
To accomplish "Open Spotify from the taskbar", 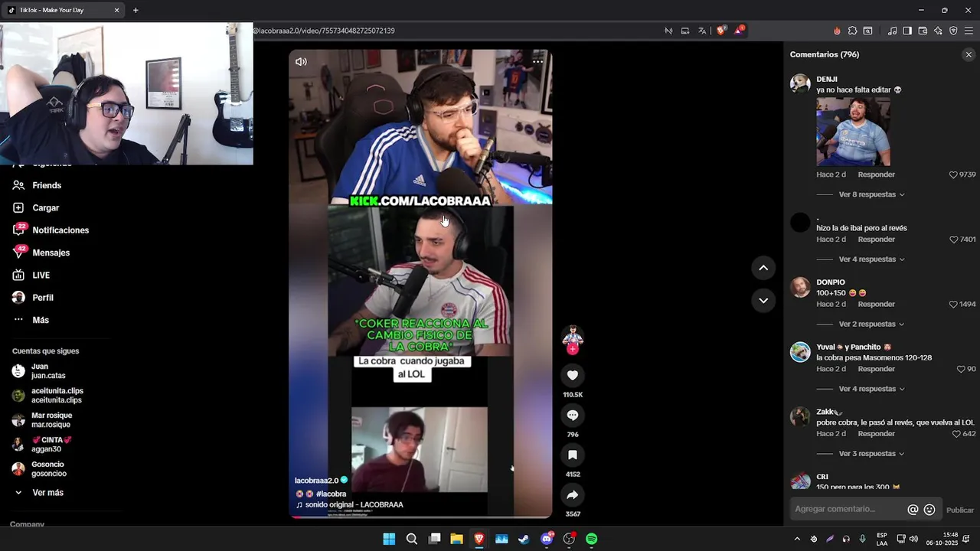I will coord(592,539).
